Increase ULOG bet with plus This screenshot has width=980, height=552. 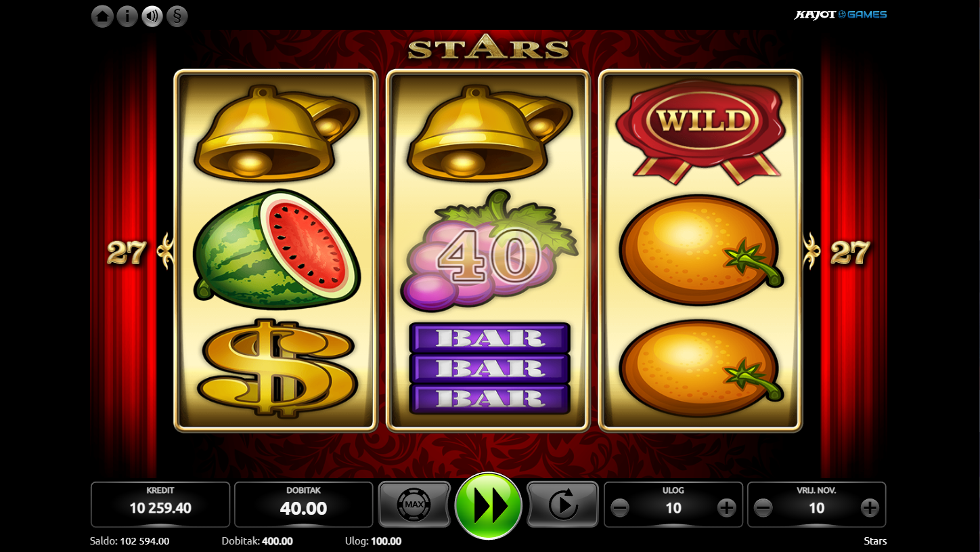click(726, 508)
